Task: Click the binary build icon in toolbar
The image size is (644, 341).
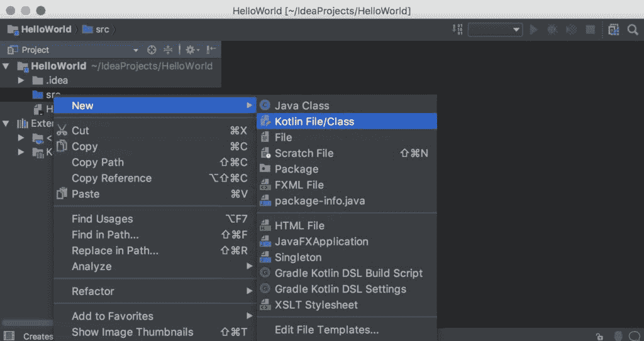Action: click(x=457, y=30)
